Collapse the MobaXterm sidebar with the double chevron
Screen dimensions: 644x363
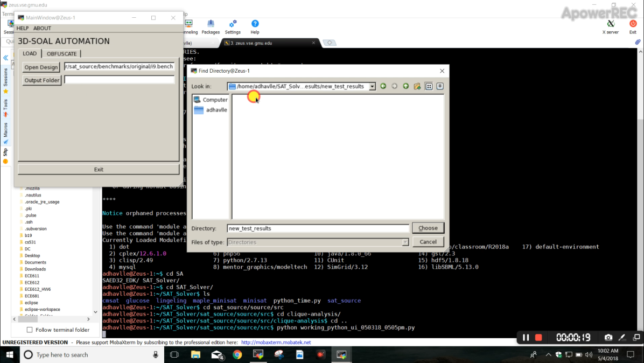tap(6, 58)
